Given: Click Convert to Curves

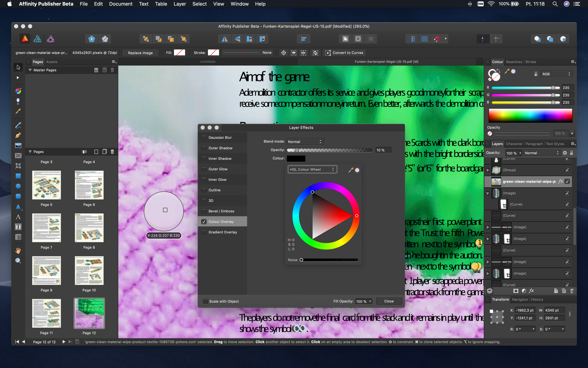Looking at the screenshot, I should [345, 53].
